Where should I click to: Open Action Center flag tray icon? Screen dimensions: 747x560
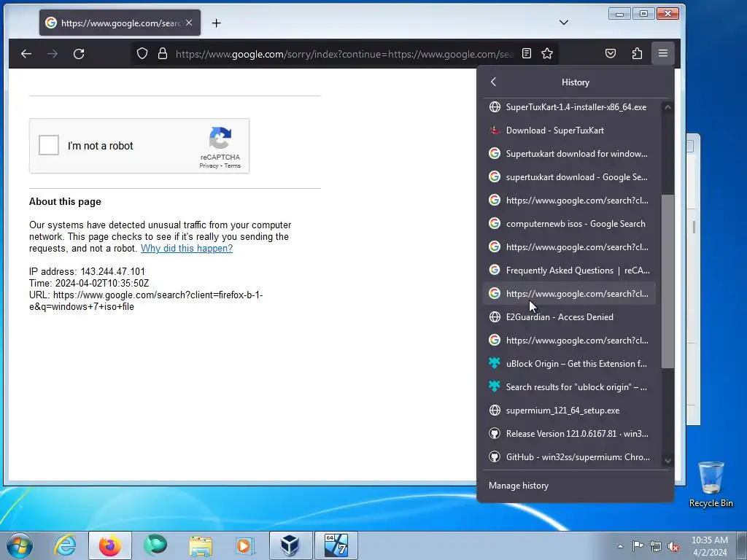pos(638,546)
